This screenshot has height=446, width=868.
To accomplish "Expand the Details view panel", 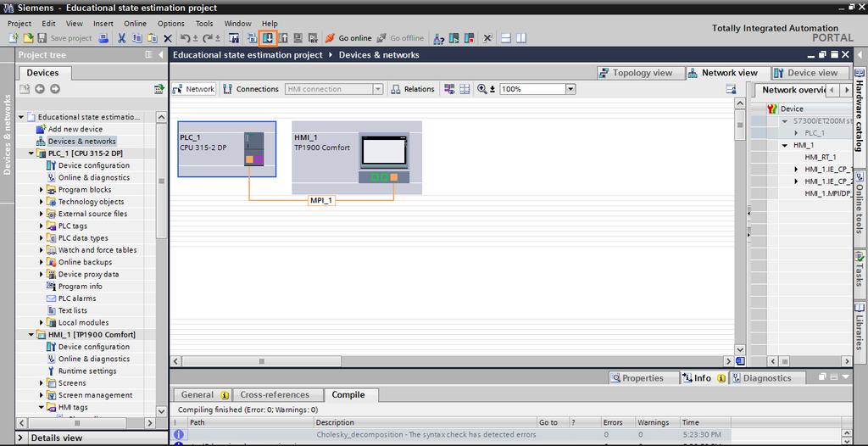I will click(20, 438).
